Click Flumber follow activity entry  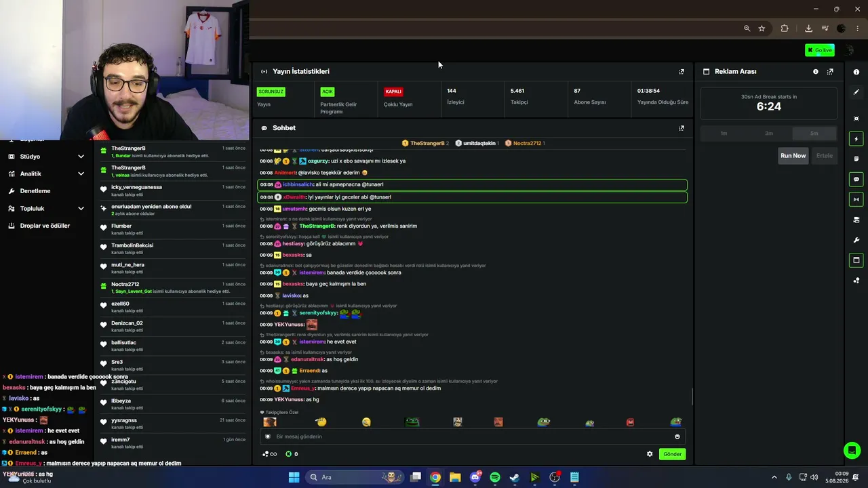coord(173,229)
